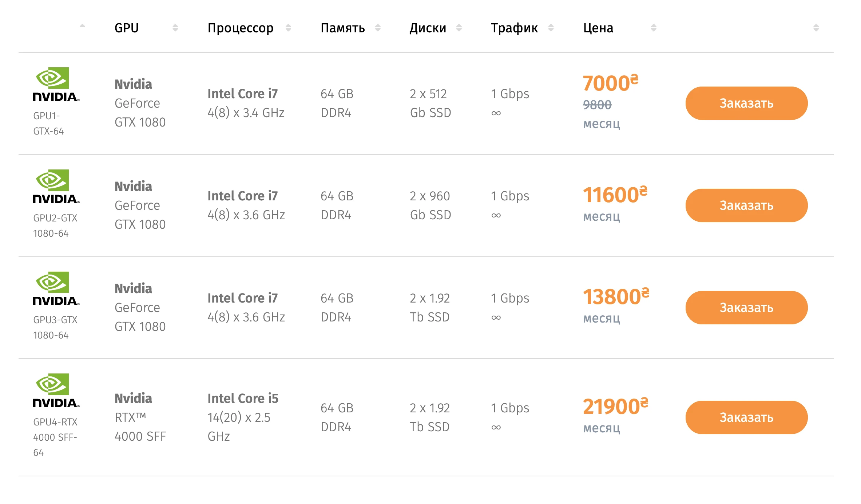This screenshot has height=504, width=861.
Task: Click the sort arrows beside Память header
Action: [x=378, y=27]
